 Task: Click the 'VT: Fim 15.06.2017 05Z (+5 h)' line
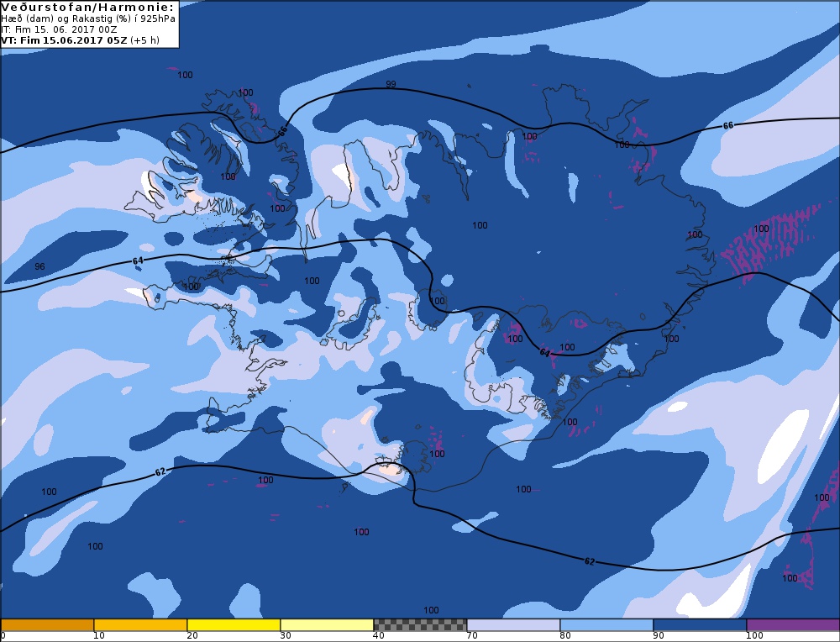81,40
